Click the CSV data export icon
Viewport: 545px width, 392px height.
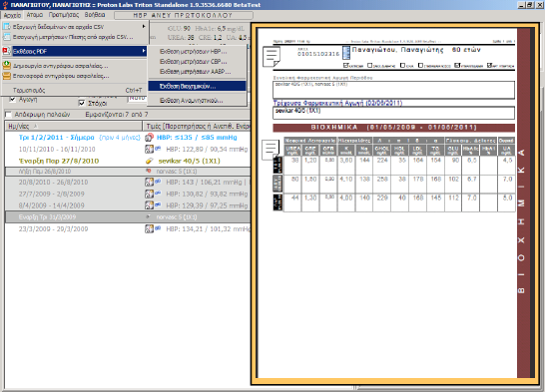click(6, 27)
